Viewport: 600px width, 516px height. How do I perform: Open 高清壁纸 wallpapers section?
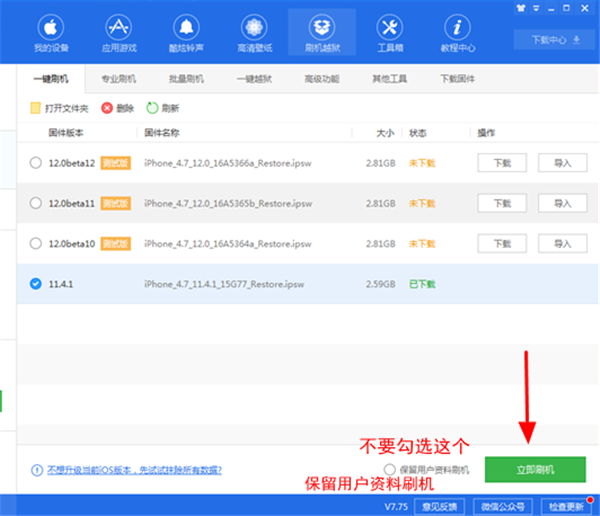(252, 34)
